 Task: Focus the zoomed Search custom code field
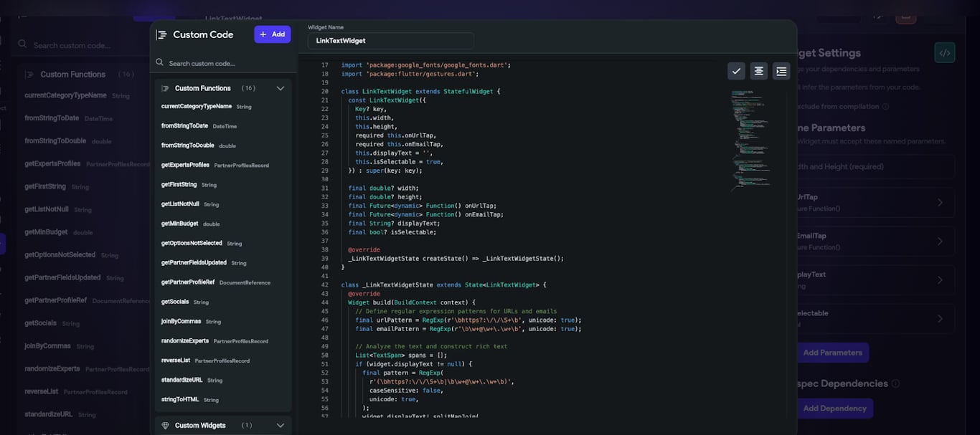[223, 63]
